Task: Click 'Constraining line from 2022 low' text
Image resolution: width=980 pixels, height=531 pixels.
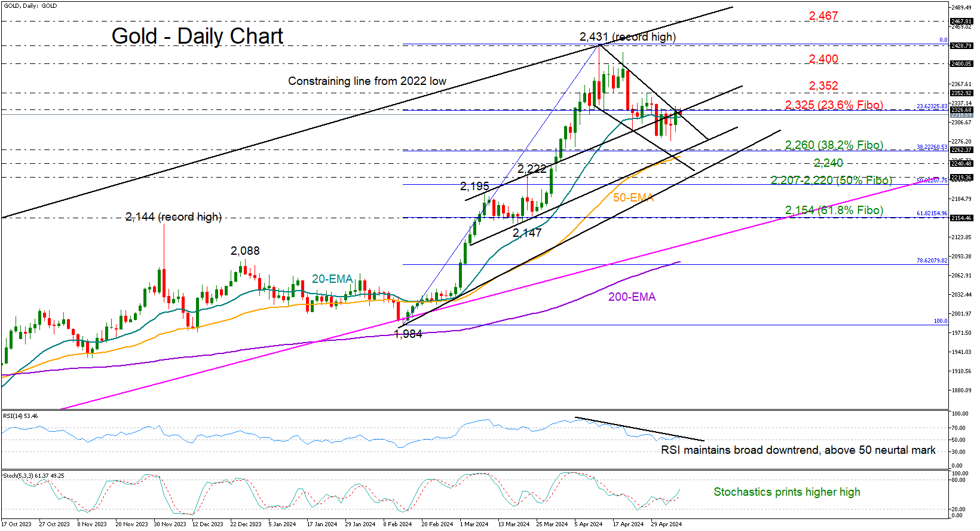Action: point(367,81)
